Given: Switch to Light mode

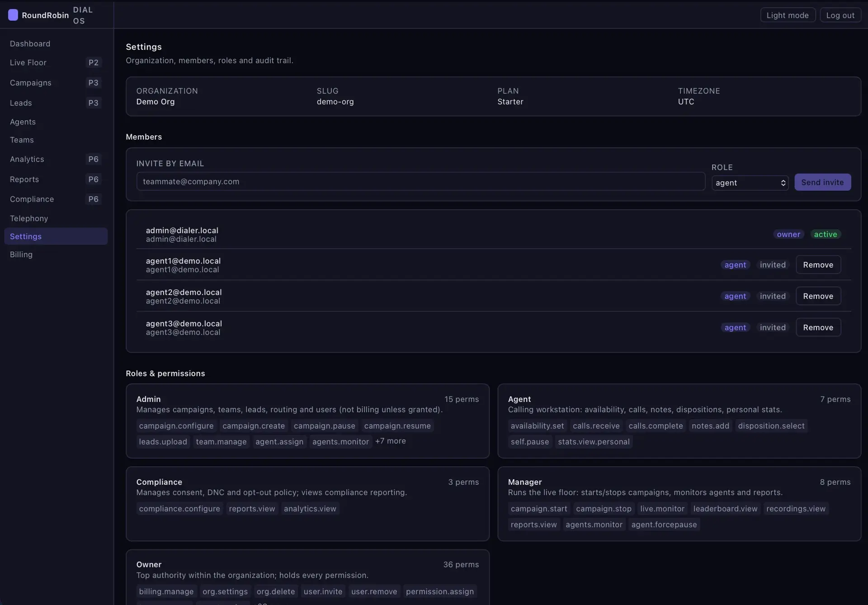Looking at the screenshot, I should (x=788, y=15).
